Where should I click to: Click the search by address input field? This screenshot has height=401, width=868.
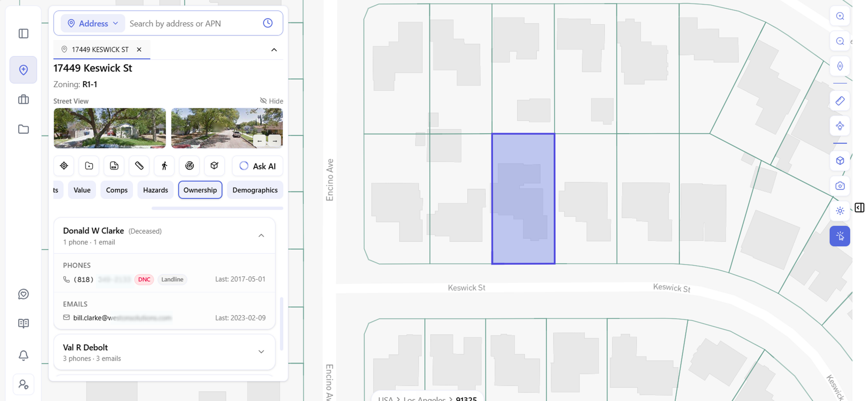(x=193, y=23)
